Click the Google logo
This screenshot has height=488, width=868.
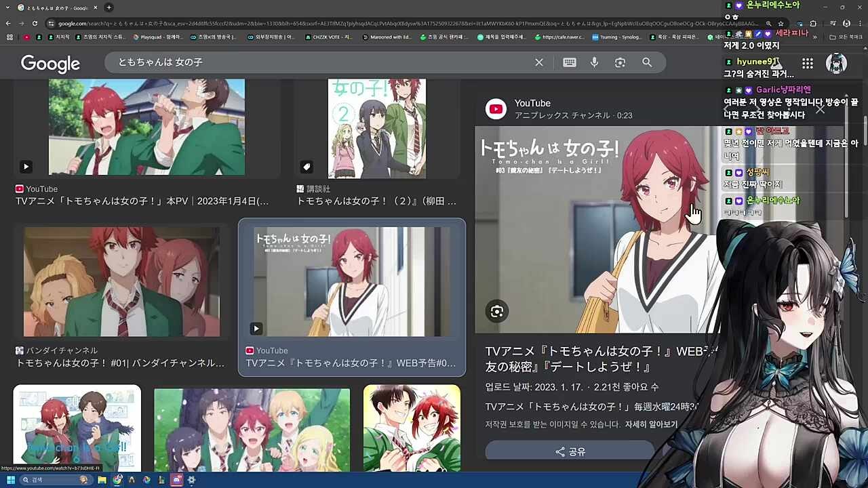tap(50, 64)
